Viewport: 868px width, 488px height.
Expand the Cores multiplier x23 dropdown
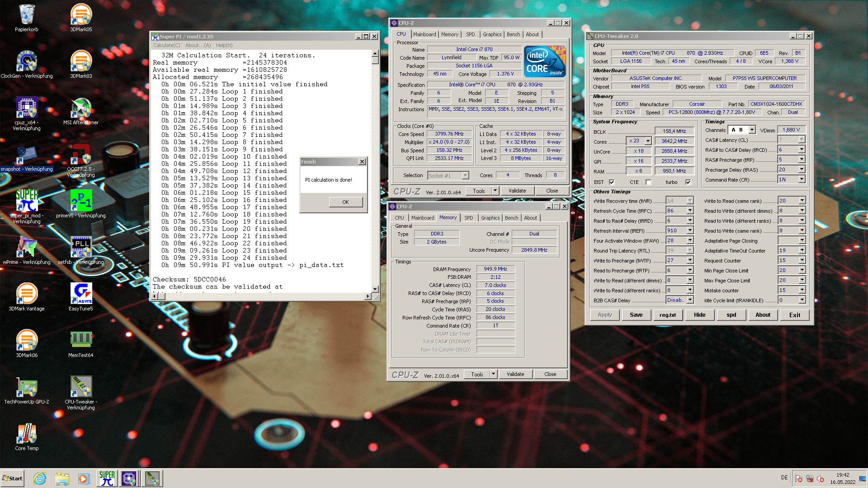pos(648,141)
